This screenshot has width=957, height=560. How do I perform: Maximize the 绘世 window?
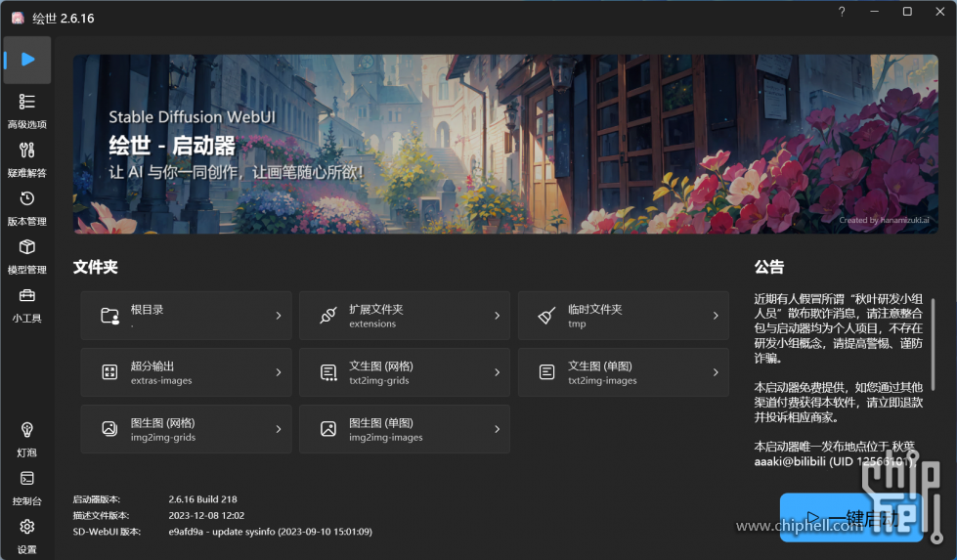[907, 12]
